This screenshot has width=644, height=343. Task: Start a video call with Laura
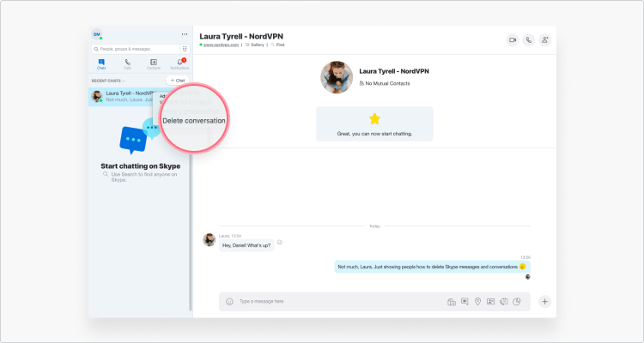513,39
